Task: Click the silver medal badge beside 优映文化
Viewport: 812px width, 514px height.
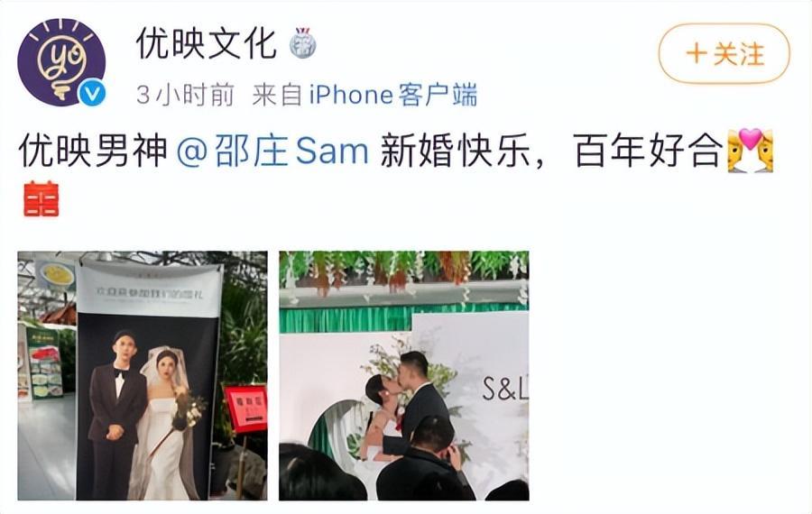Action: click(303, 43)
